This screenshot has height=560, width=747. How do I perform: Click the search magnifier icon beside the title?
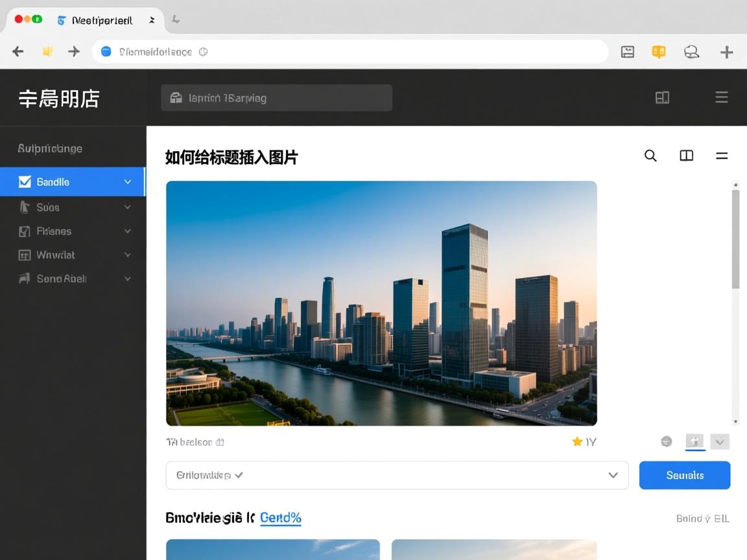click(650, 156)
